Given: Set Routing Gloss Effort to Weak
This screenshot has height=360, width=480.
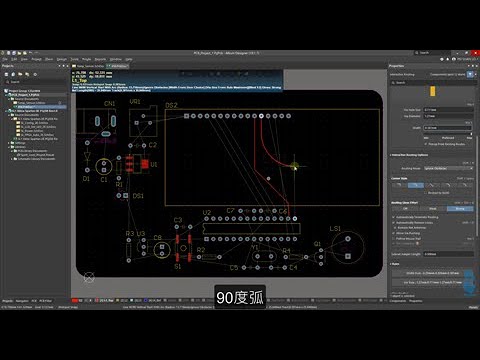Looking at the screenshot, I should (433, 209).
